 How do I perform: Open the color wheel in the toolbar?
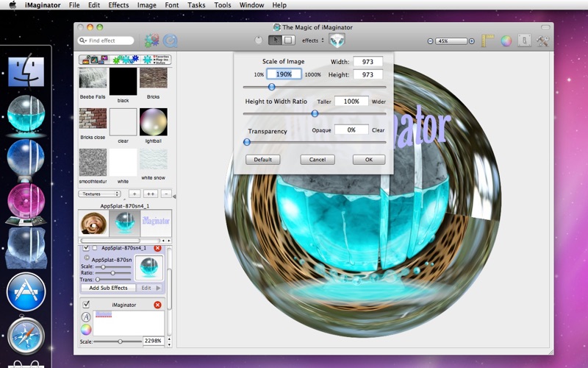tap(506, 41)
